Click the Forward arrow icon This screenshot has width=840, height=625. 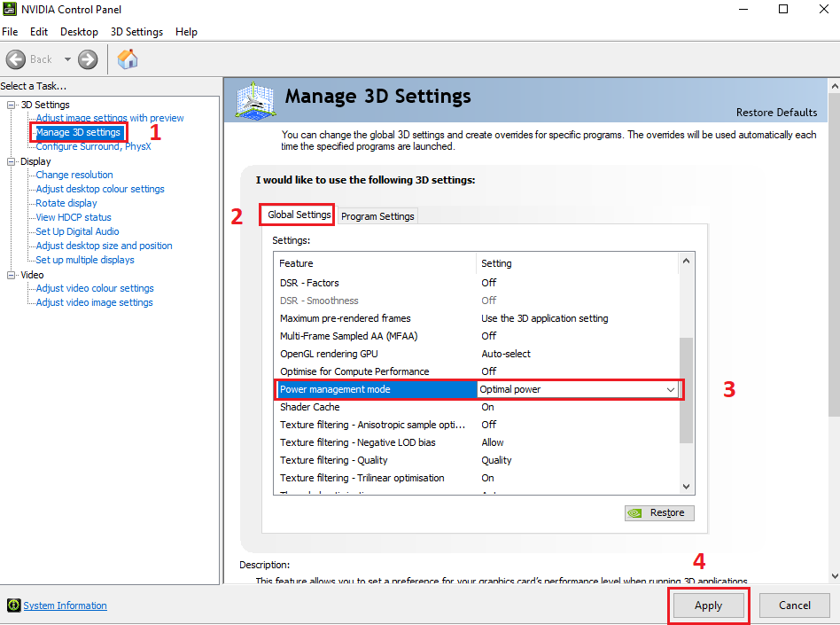click(x=88, y=59)
